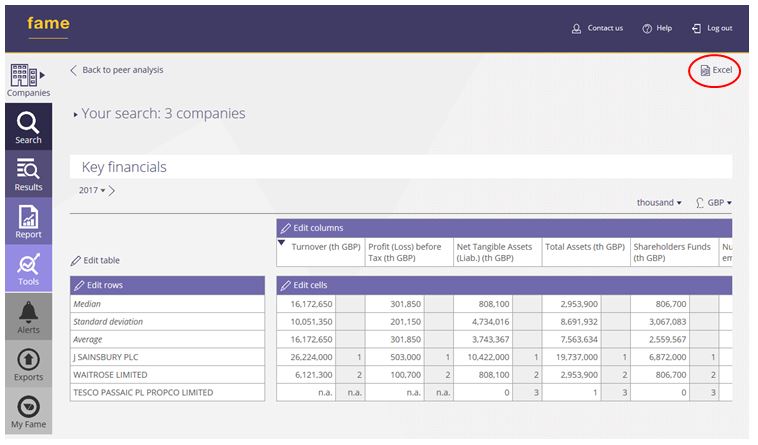This screenshot has width=758, height=445.
Task: Open the Alerts bell icon
Action: pos(28,316)
